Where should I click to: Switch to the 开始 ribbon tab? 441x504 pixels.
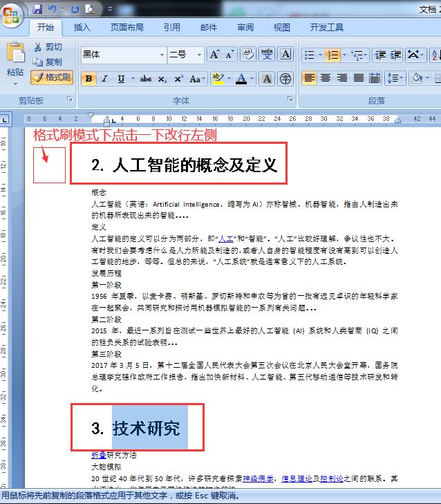46,28
